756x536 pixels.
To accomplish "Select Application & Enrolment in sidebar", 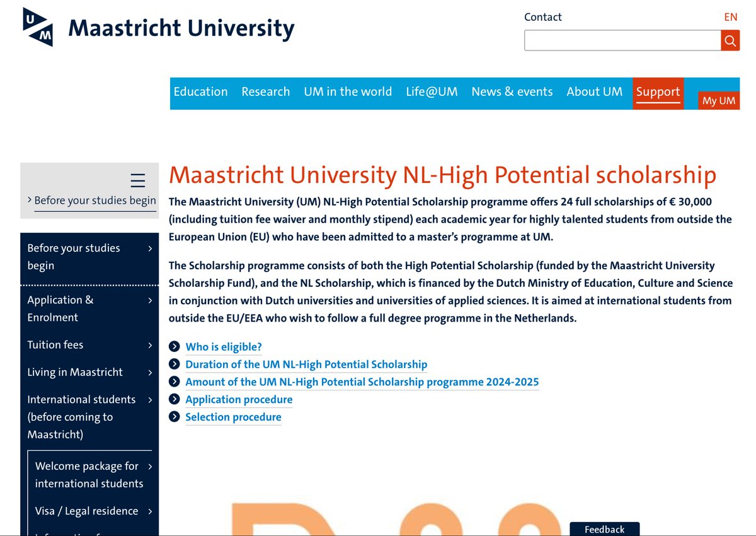I will (x=60, y=308).
